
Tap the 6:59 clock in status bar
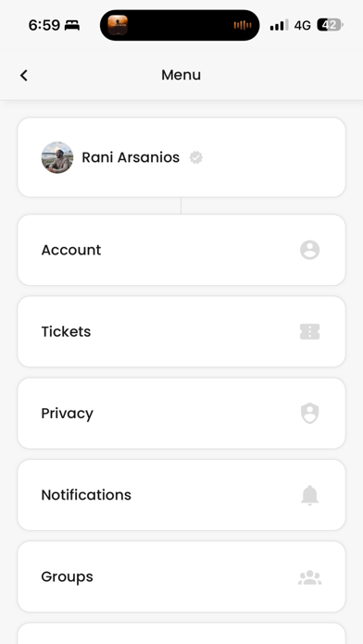(44, 25)
